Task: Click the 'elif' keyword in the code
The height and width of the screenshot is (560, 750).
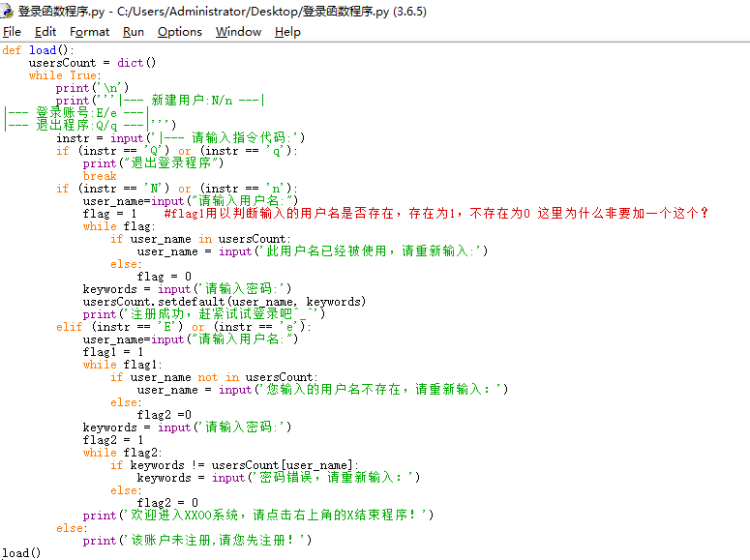Action: pos(70,327)
